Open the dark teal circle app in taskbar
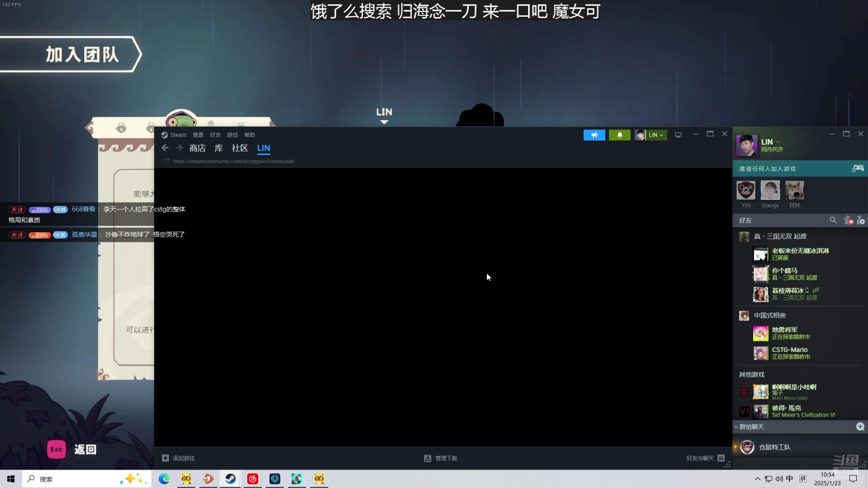Viewport: 868px width, 488px height. (x=275, y=479)
